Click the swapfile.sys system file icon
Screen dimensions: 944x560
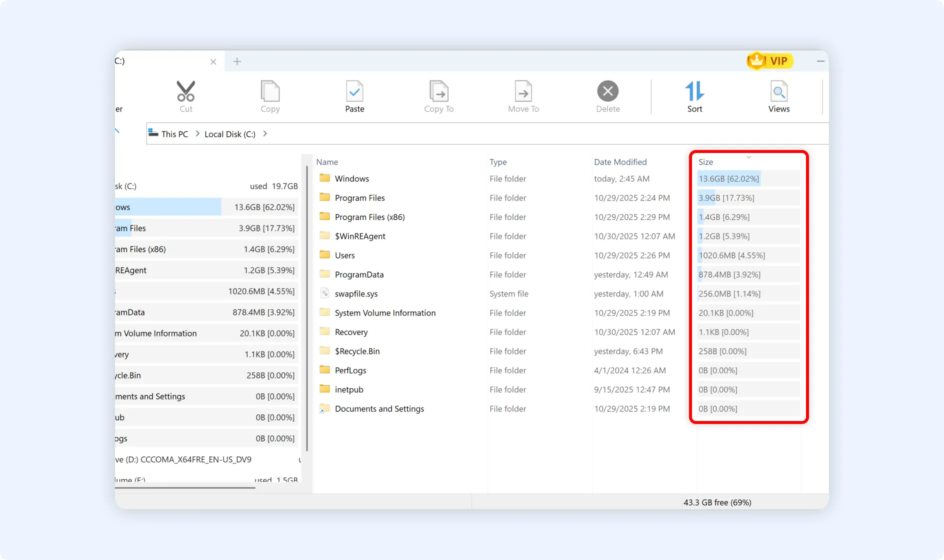point(325,293)
